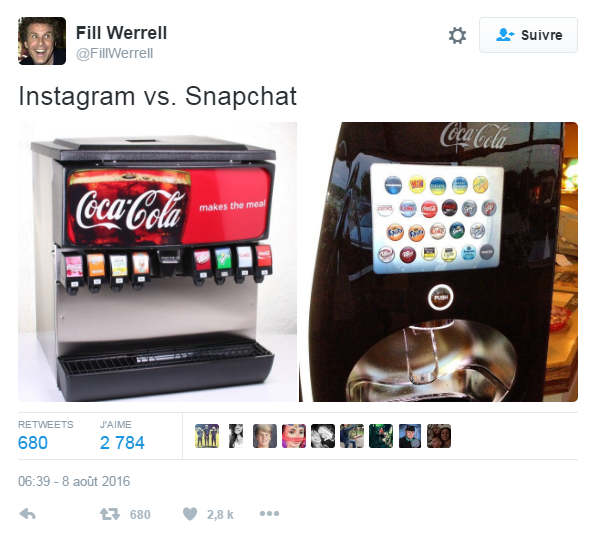This screenshot has height=542, width=594.
Task: Click the green-toned liker avatar
Action: 381,436
